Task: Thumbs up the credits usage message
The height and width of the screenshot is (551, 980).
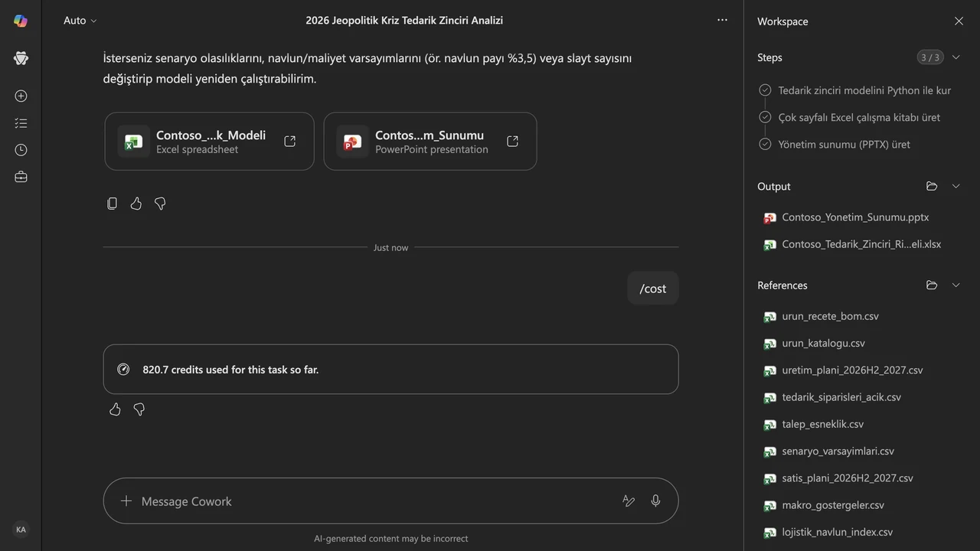Action: (x=115, y=409)
